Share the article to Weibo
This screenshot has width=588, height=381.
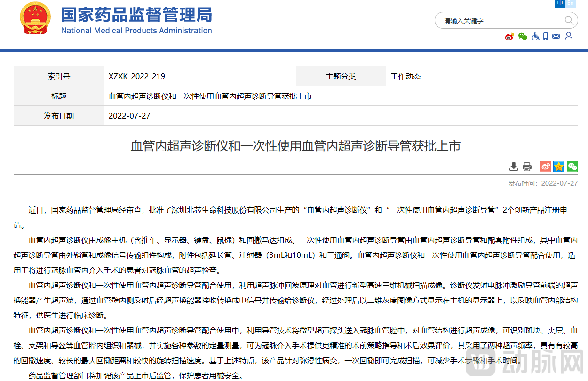pyautogui.click(x=545, y=167)
